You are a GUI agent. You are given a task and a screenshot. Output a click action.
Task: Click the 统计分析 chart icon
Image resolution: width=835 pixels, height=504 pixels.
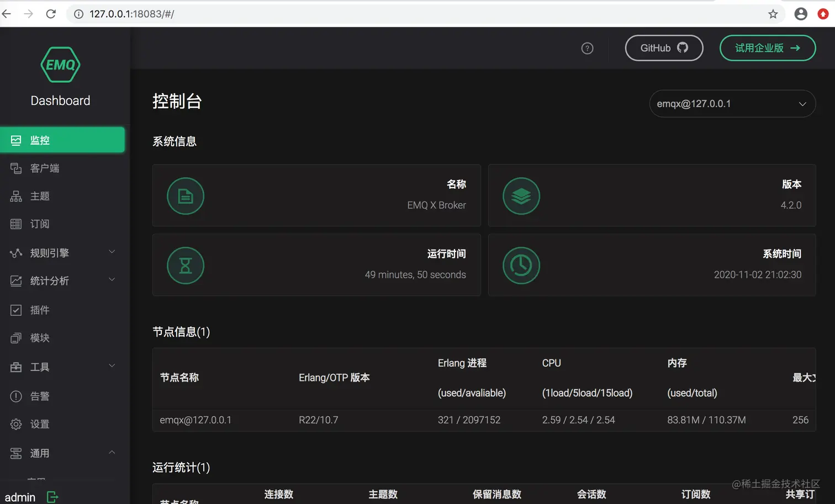[16, 280]
